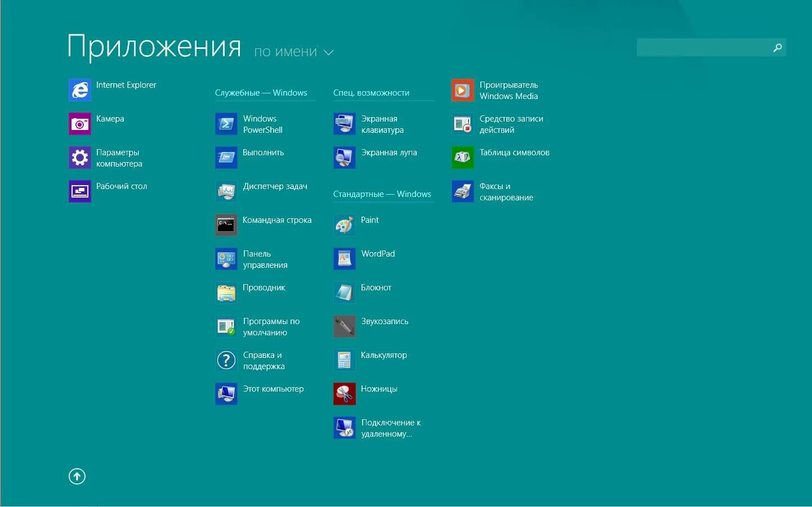This screenshot has height=507, width=812.
Task: Open Справка и поддержка question icon
Action: [226, 360]
